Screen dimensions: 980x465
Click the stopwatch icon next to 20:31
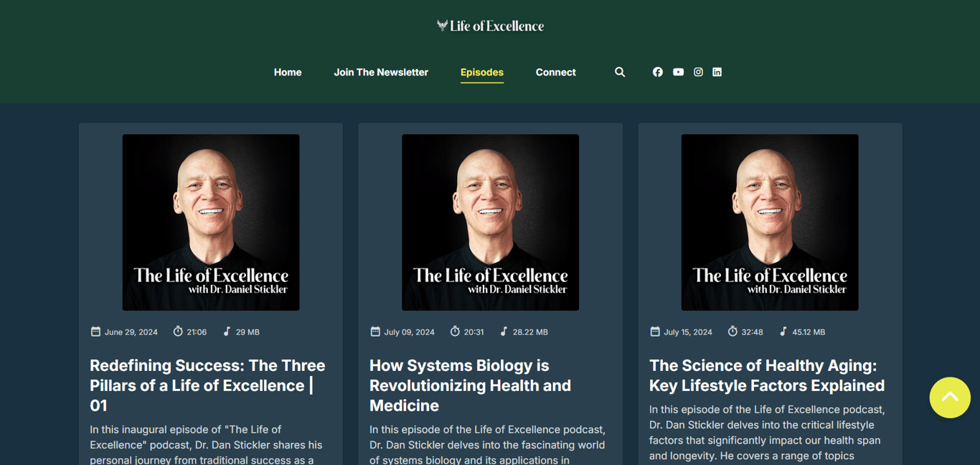455,332
